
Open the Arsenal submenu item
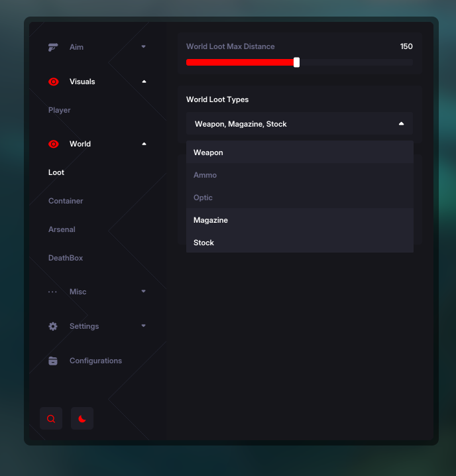tap(62, 229)
